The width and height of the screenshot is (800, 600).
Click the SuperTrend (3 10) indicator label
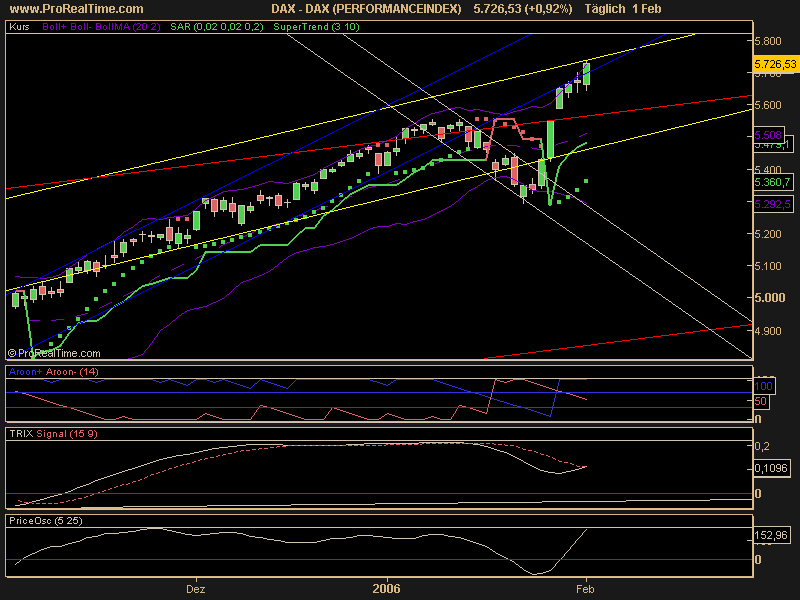[x=316, y=27]
